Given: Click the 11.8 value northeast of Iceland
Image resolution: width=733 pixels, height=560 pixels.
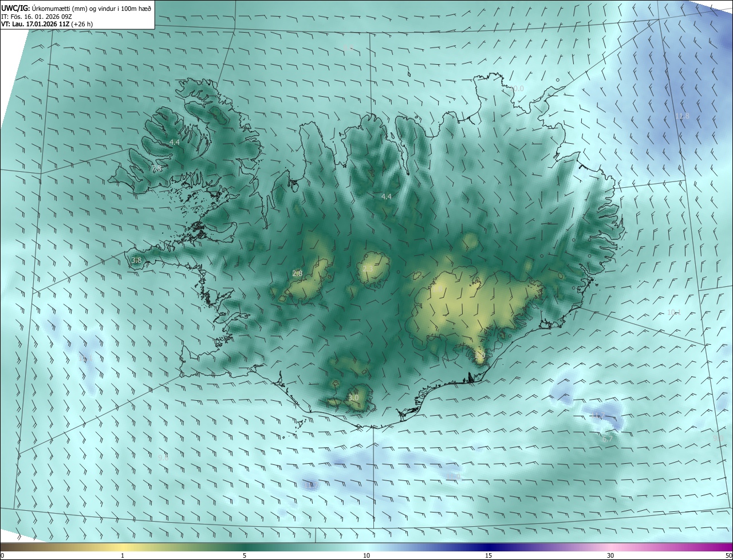Looking at the screenshot, I should click(682, 116).
